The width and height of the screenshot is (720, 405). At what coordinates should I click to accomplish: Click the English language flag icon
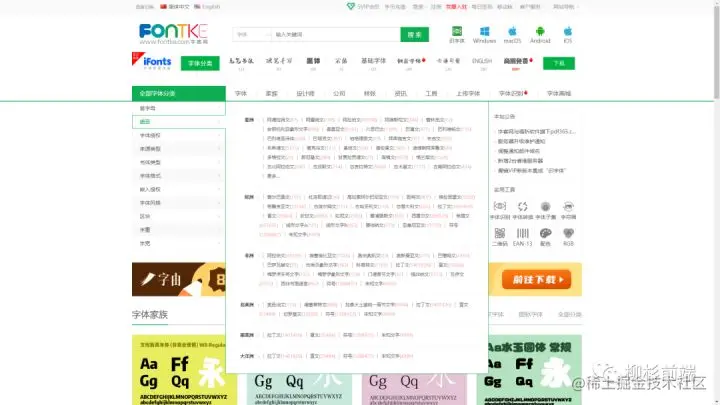(197, 6)
